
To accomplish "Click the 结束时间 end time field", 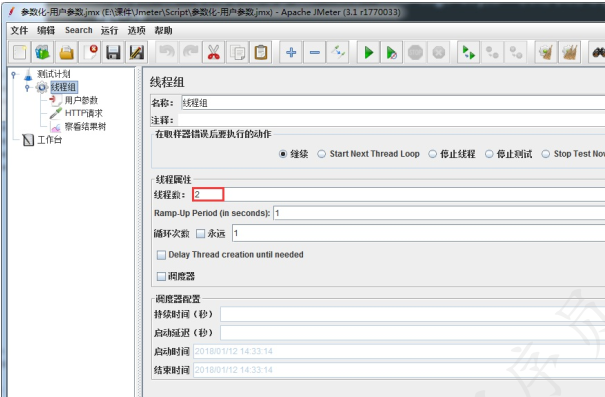I will point(399,370).
